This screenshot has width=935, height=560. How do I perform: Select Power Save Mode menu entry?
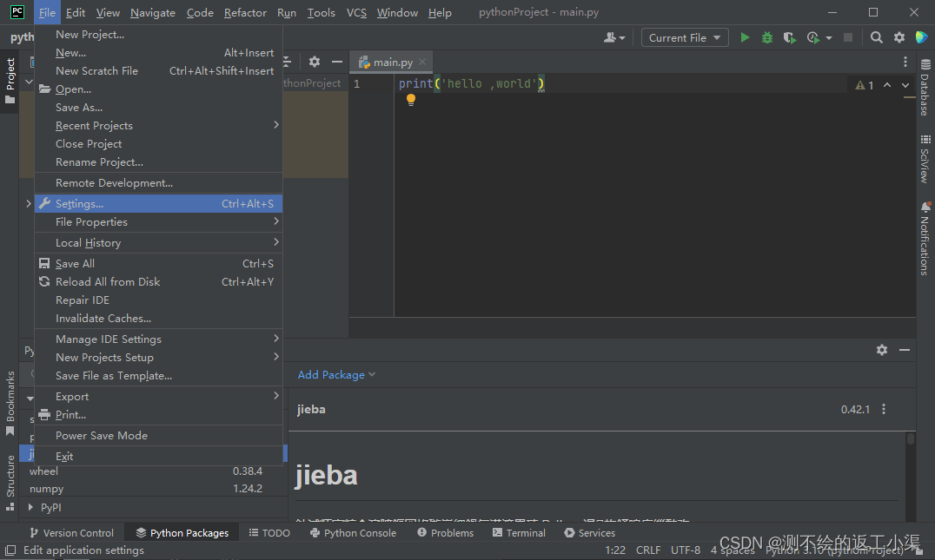[x=159, y=436]
